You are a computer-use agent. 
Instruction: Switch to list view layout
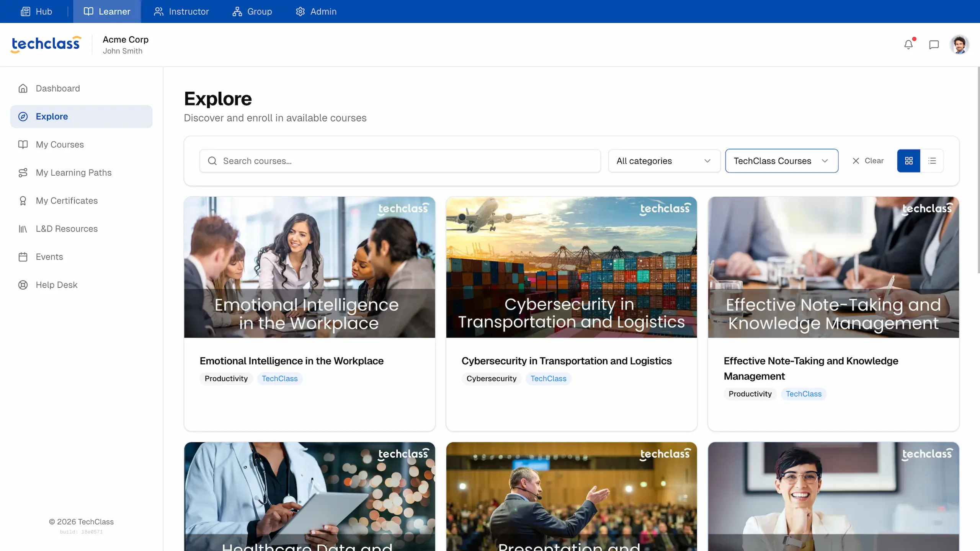(933, 161)
